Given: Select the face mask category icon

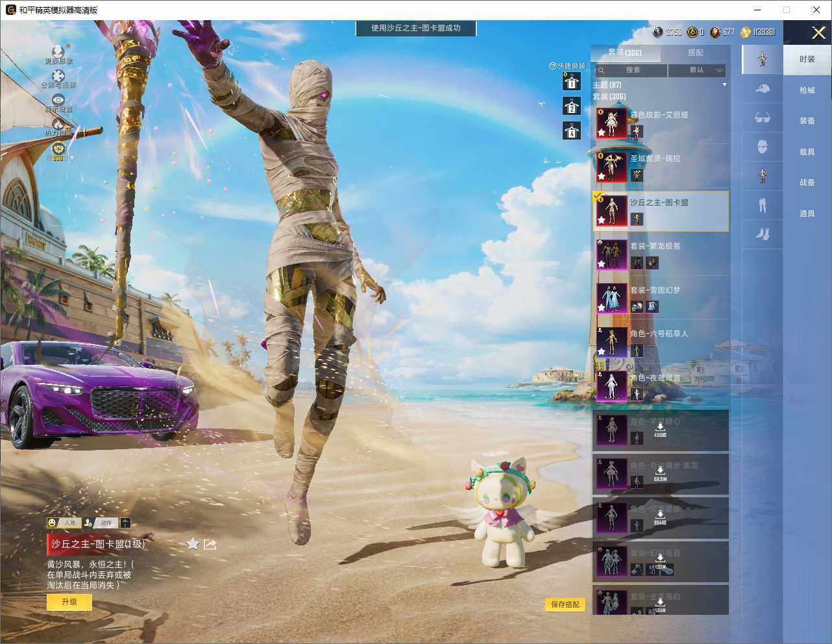Looking at the screenshot, I should 763,147.
